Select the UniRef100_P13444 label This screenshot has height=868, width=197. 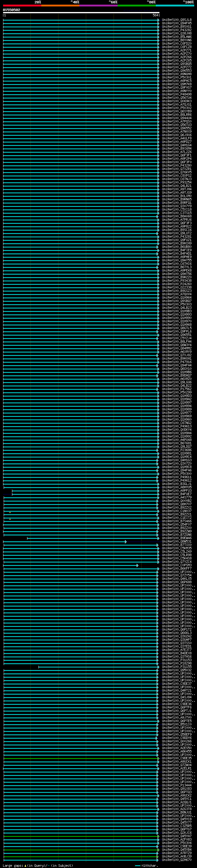coord(177,785)
